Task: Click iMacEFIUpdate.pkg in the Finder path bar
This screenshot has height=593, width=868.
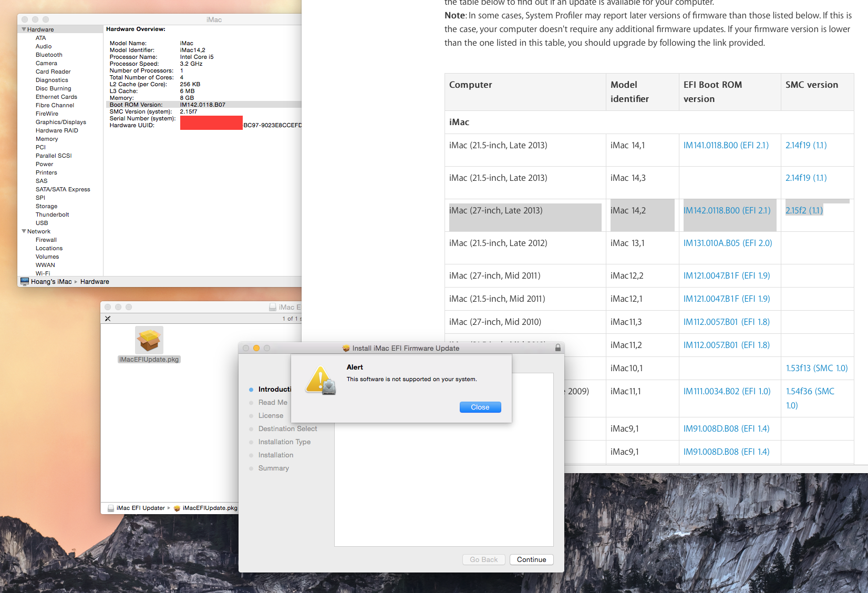Action: (210, 508)
